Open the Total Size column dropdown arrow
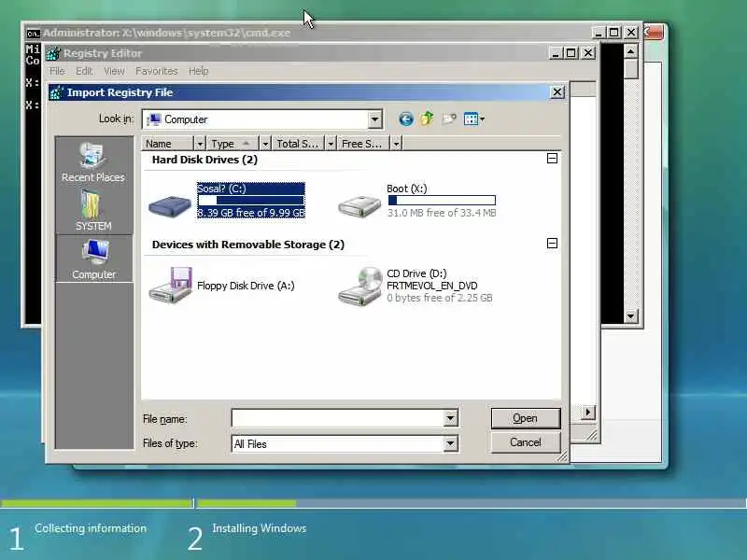 point(331,144)
